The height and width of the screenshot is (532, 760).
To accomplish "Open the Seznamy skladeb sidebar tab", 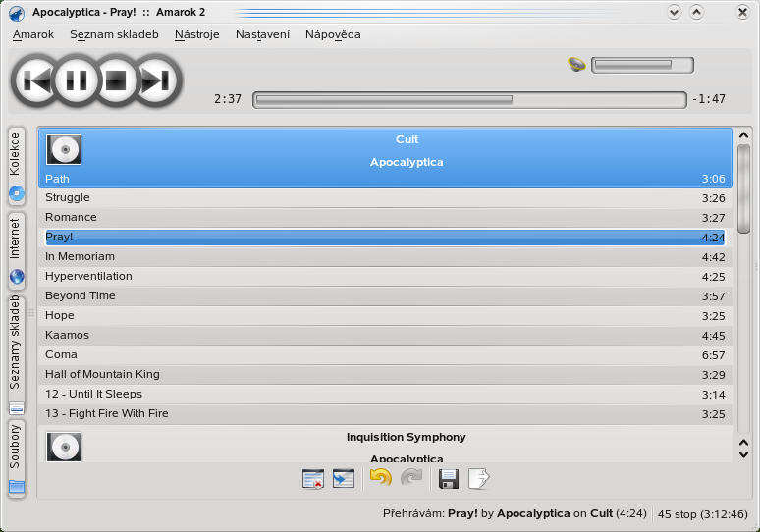I will [x=17, y=353].
